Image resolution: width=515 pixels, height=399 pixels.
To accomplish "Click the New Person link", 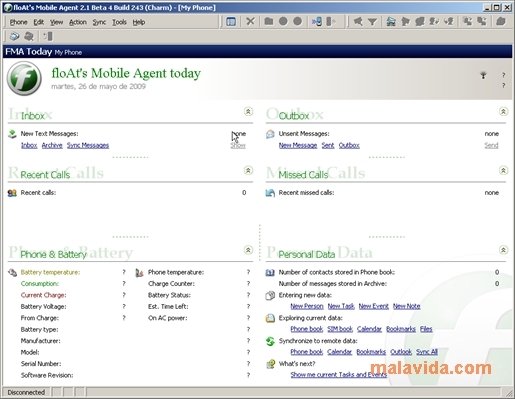I will (x=307, y=306).
